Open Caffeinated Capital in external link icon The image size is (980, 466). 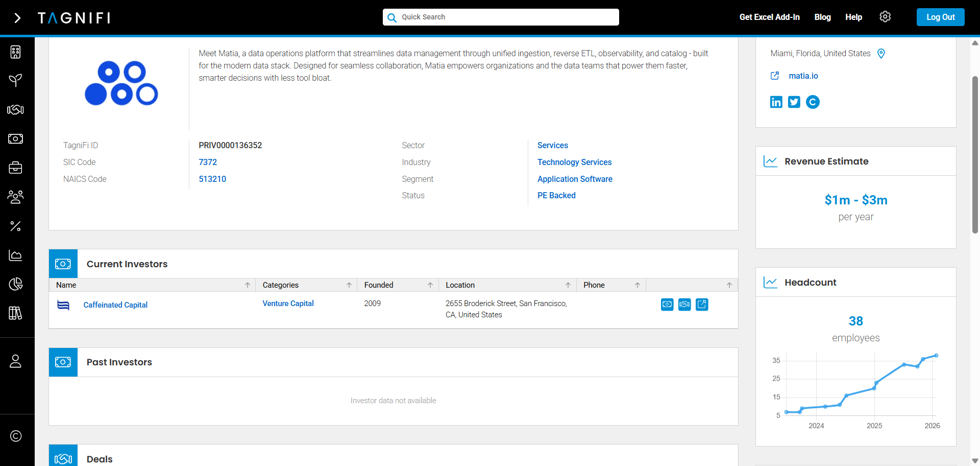coord(702,305)
